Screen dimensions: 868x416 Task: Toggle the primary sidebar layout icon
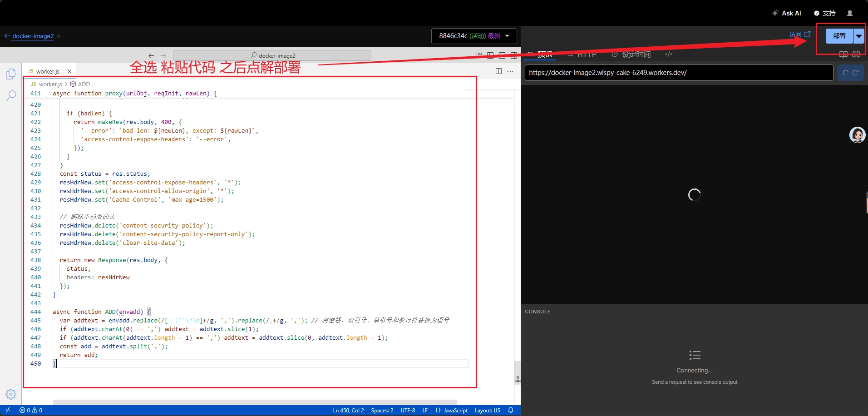(x=490, y=55)
